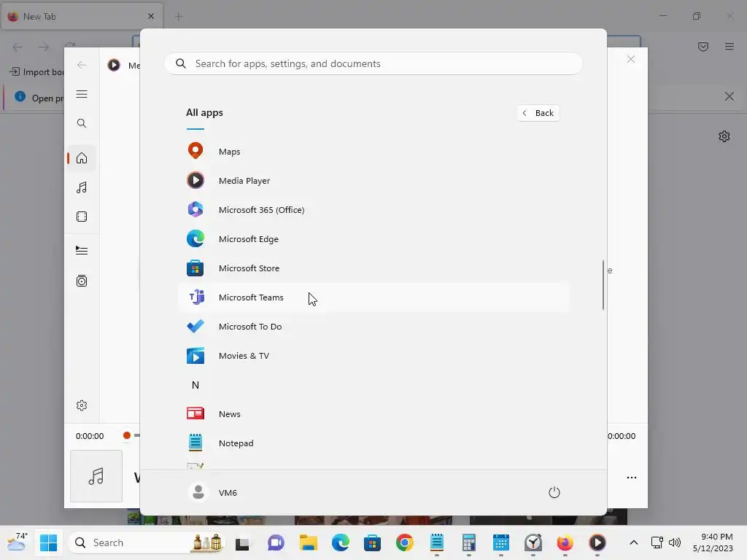Open Save to Pocket in Firefox

pyautogui.click(x=703, y=47)
